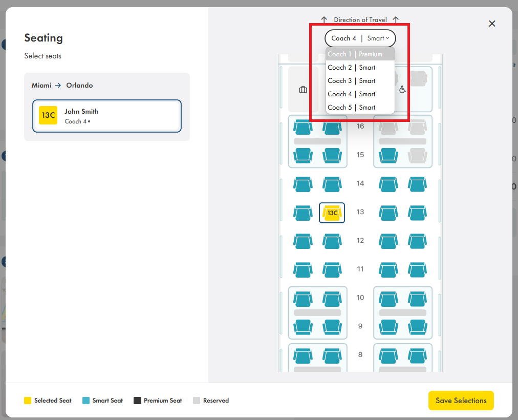Pick the rightmost seat in row 12

[x=418, y=241]
